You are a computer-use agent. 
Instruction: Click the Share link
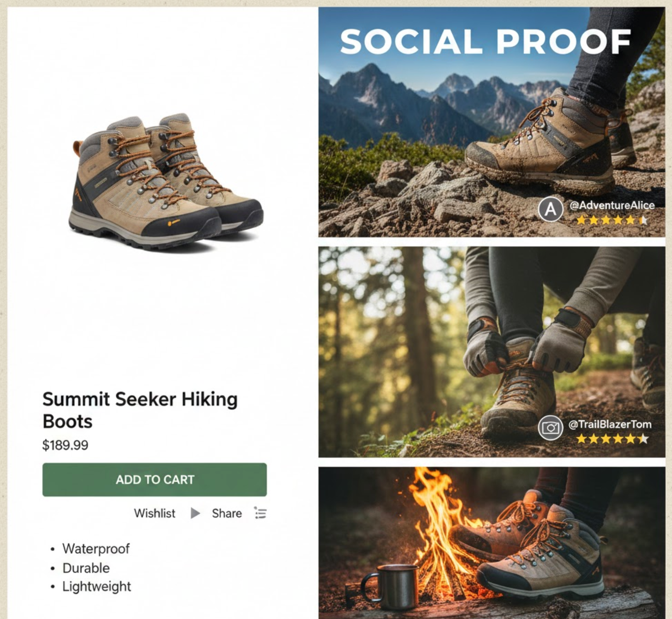(227, 513)
